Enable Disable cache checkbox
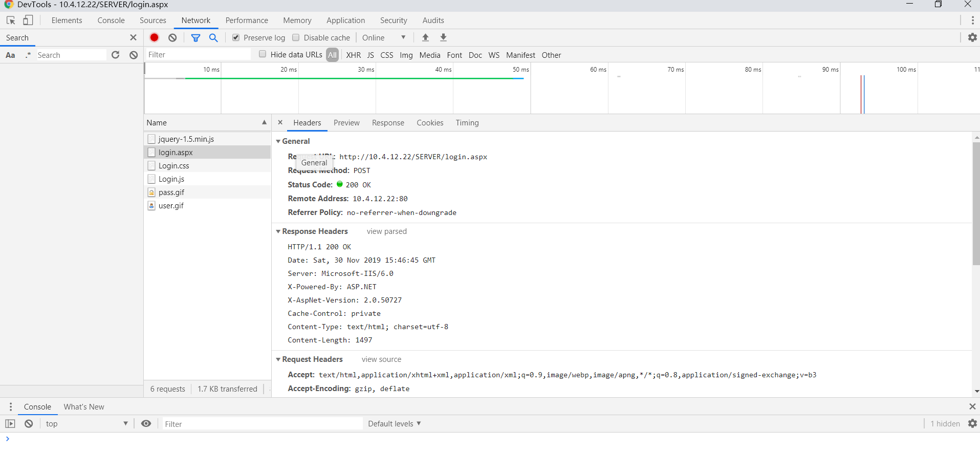This screenshot has width=980, height=452. point(296,37)
